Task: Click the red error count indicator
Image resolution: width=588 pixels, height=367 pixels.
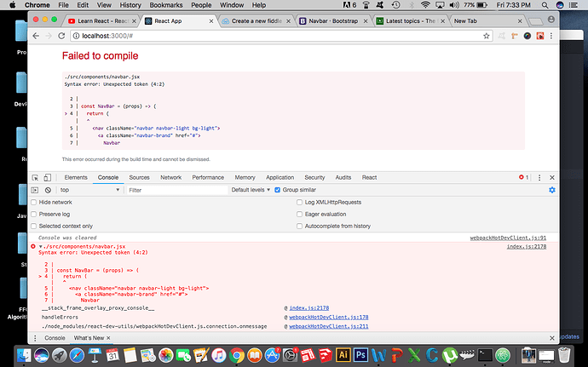Action: [524, 177]
